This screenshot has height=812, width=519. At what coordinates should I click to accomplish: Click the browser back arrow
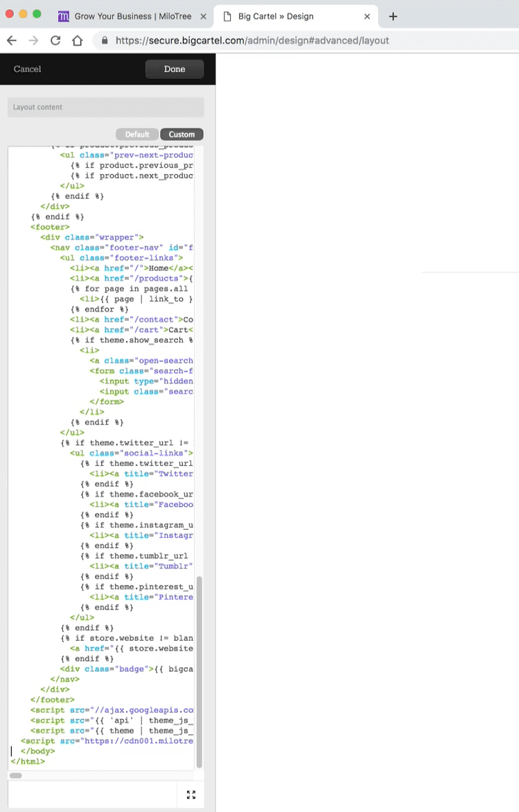12,40
